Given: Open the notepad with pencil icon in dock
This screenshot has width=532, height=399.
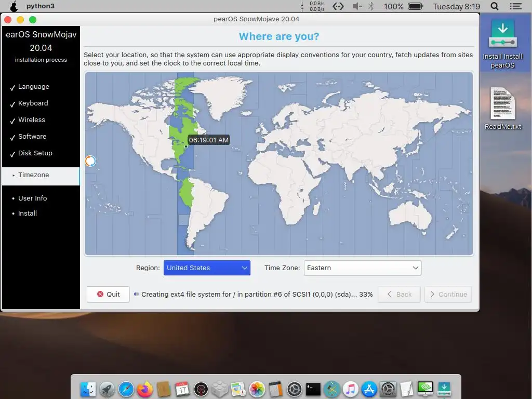Looking at the screenshot, I should pos(406,389).
